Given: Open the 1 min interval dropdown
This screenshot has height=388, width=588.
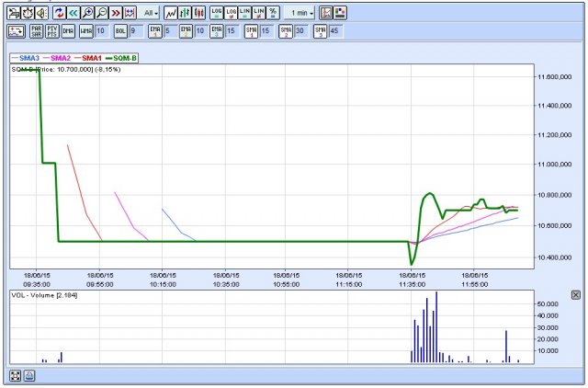Looking at the screenshot, I should pos(300,13).
